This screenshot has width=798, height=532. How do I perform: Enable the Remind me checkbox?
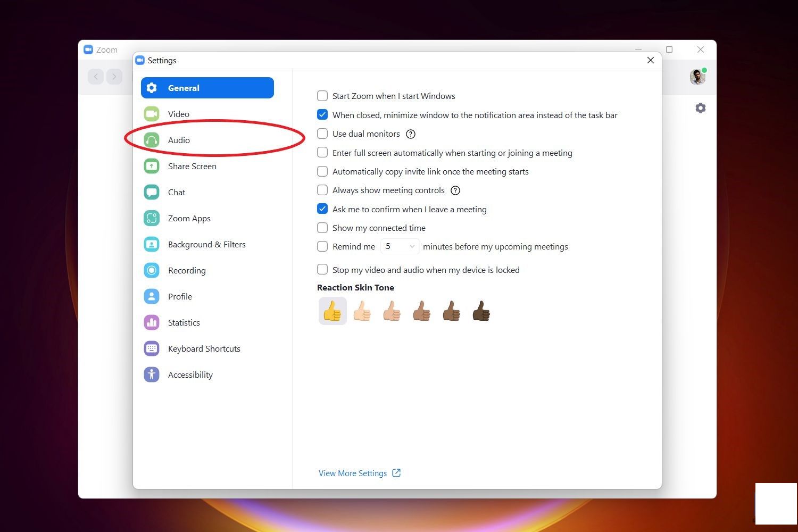tap(322, 246)
